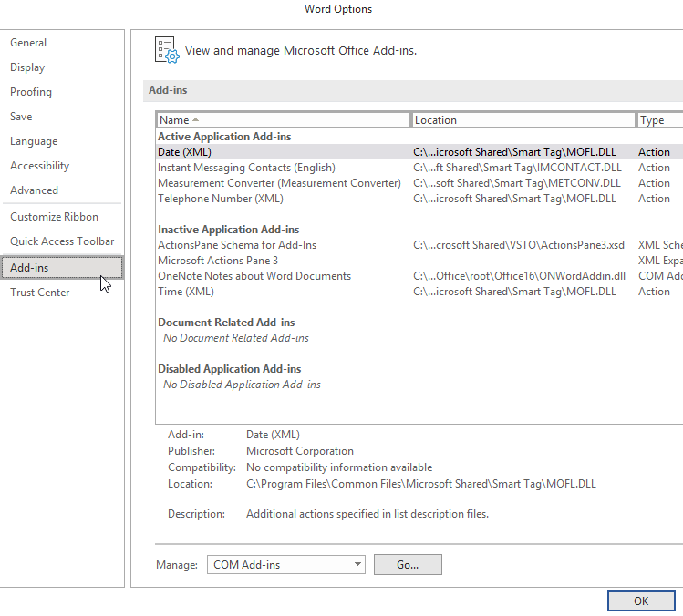
Task: Click the Inactive Application Add-ins heading
Action: click(x=229, y=230)
